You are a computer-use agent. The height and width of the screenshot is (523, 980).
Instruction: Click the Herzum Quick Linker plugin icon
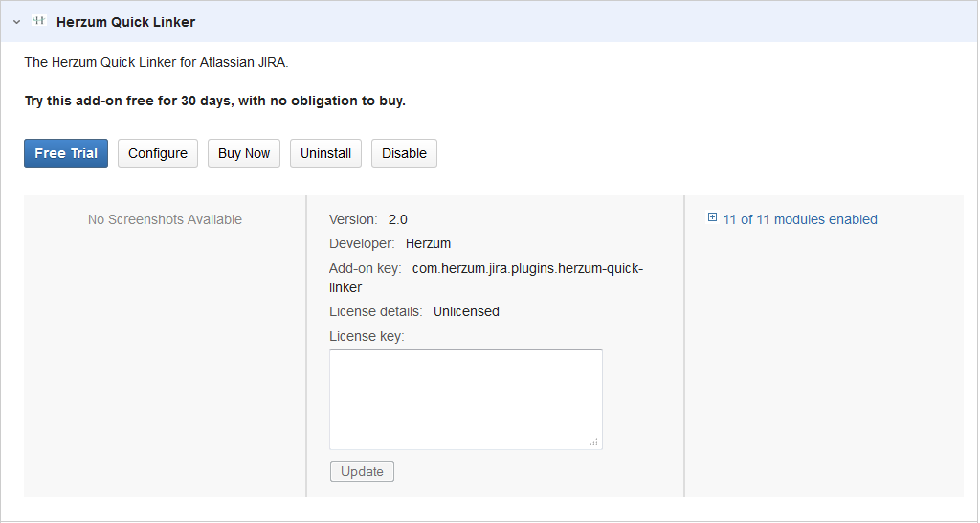(x=38, y=20)
